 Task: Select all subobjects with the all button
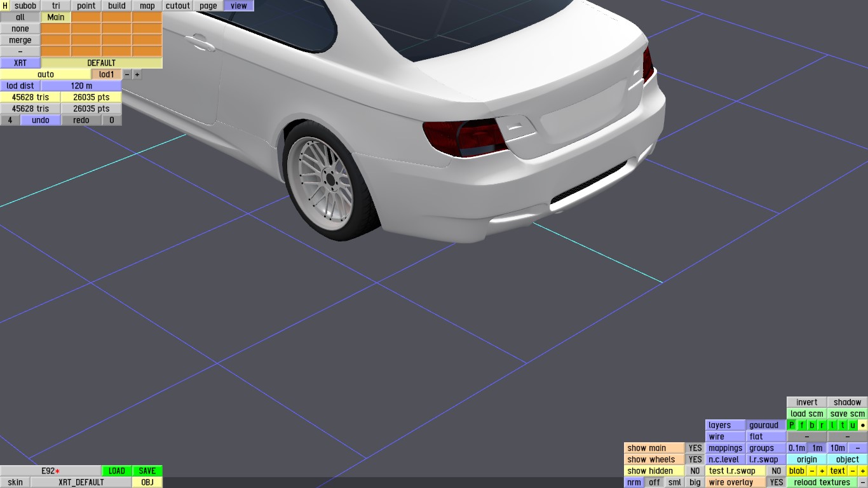[x=20, y=17]
